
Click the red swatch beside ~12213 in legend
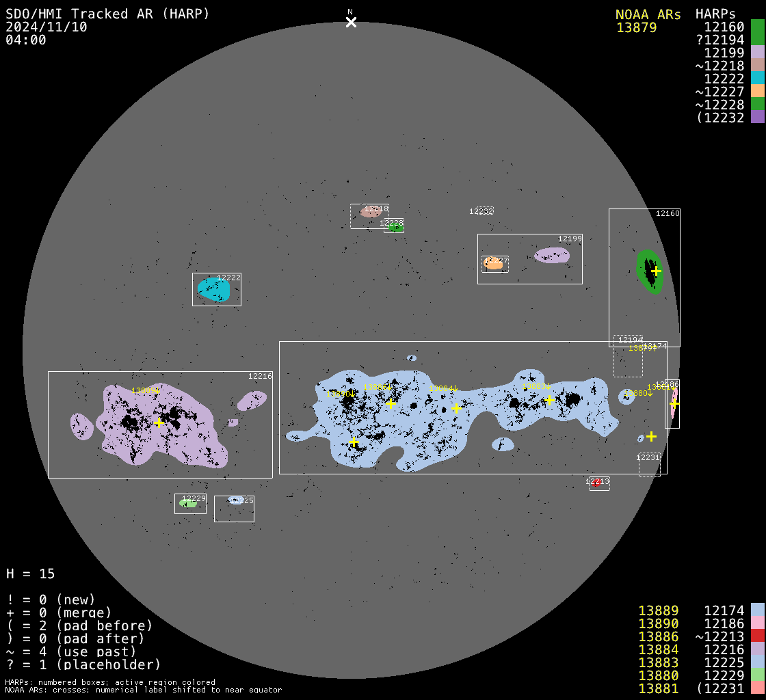tap(757, 636)
